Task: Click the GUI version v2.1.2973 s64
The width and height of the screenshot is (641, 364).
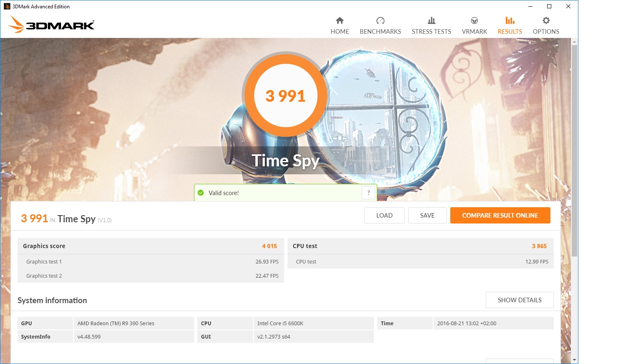Action: [x=274, y=337]
